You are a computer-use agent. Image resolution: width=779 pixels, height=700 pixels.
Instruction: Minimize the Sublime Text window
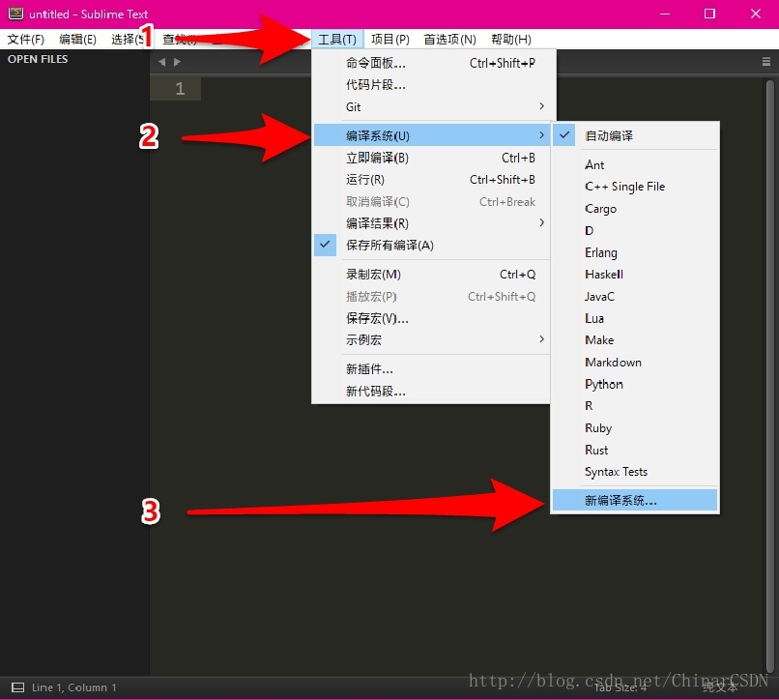pos(665,14)
